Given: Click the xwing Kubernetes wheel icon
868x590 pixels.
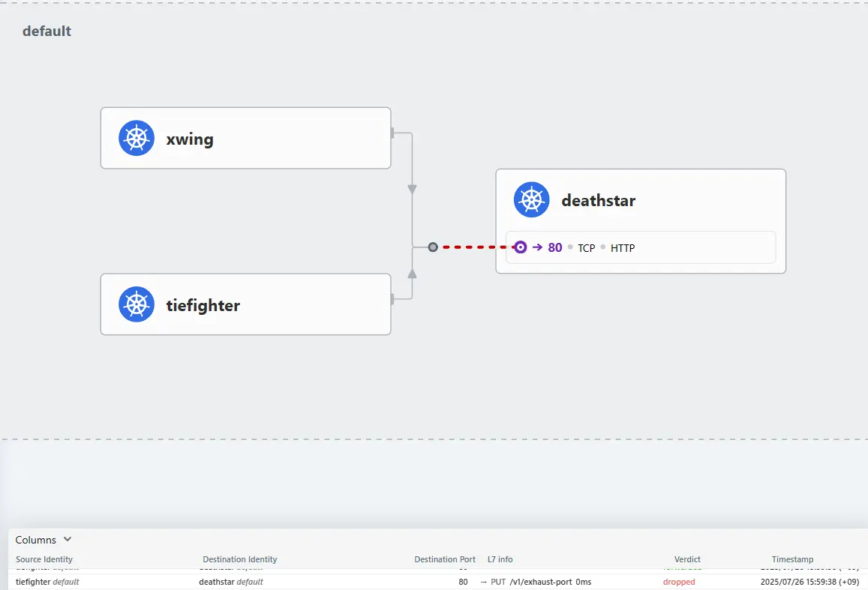Looking at the screenshot, I should click(x=137, y=138).
